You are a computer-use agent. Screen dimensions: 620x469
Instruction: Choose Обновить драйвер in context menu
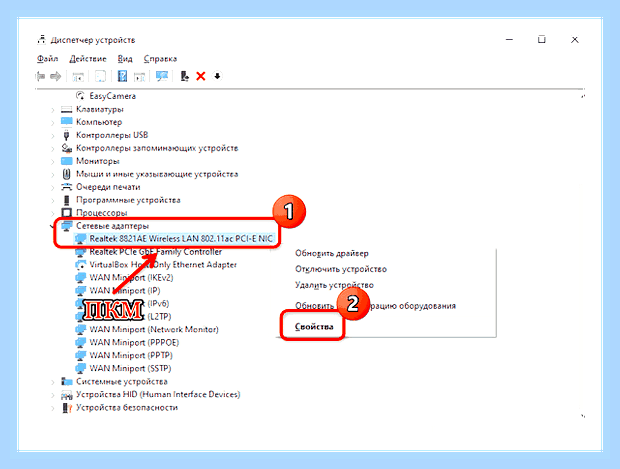[332, 253]
